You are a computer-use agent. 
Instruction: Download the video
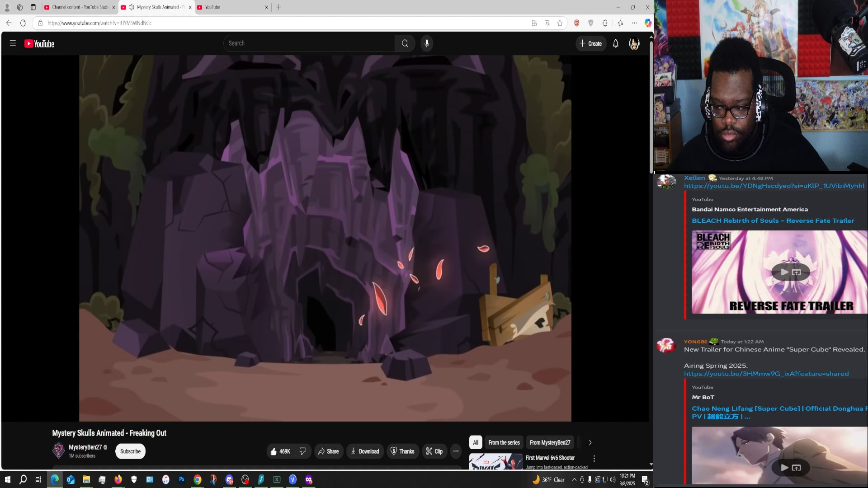pyautogui.click(x=365, y=451)
